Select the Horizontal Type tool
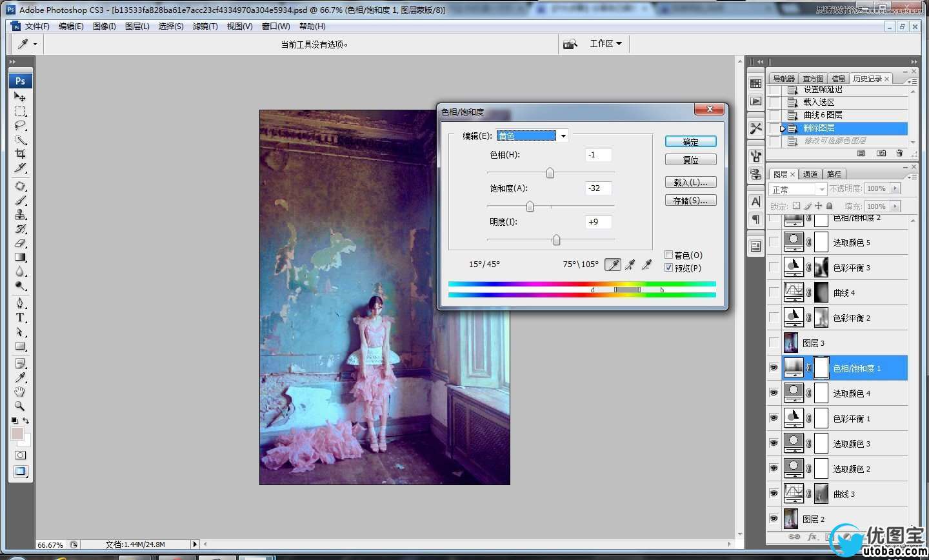The height and width of the screenshot is (560, 929). pyautogui.click(x=20, y=317)
